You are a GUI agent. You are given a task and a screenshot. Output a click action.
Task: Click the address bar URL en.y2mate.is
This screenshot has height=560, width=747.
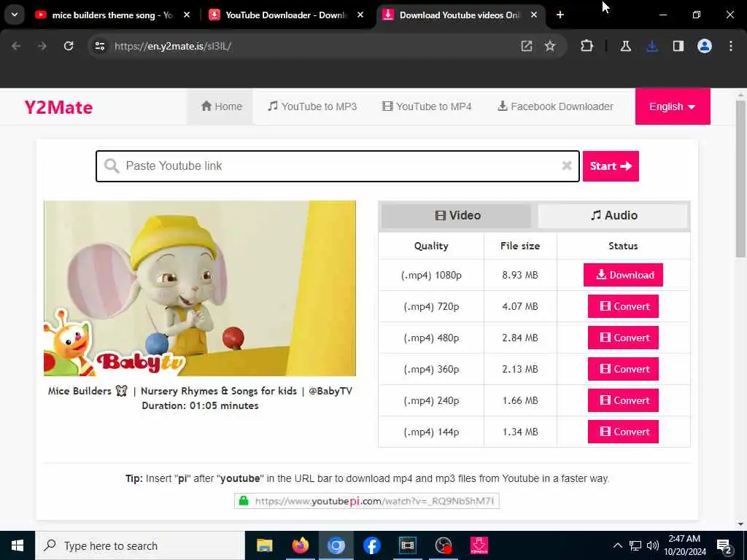click(x=172, y=46)
